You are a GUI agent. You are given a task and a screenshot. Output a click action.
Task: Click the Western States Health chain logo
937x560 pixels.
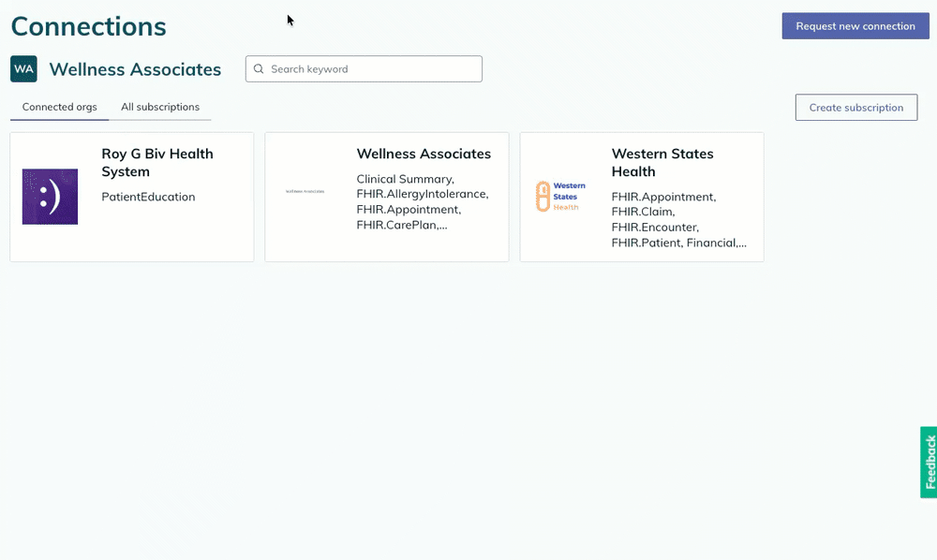pyautogui.click(x=561, y=196)
